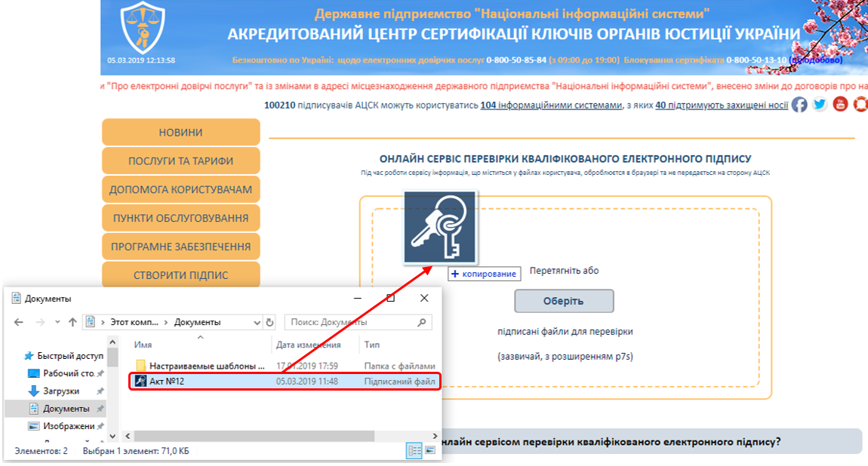Open the ПОСЛУГИ ТА ТАРИФИ menu item

point(180,161)
